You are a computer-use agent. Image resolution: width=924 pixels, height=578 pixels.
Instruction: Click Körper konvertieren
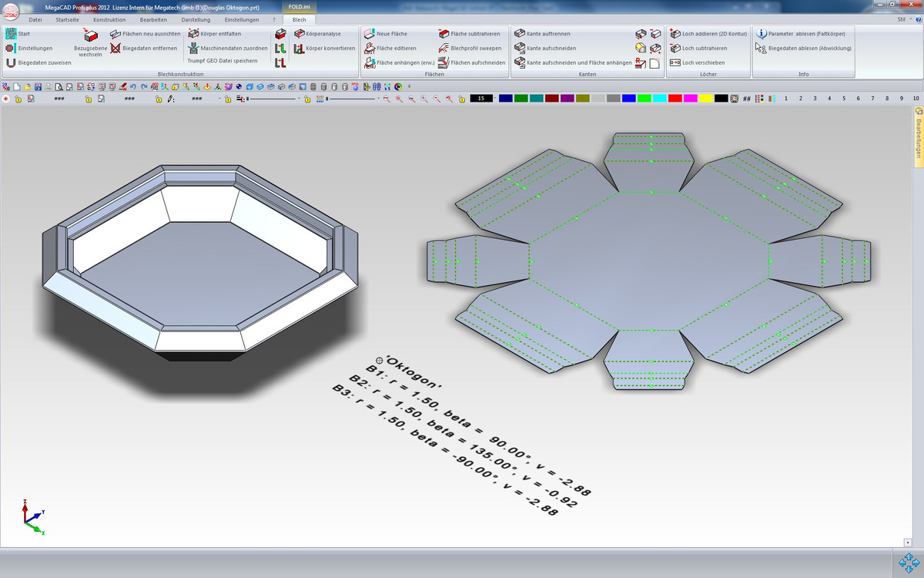(x=325, y=48)
